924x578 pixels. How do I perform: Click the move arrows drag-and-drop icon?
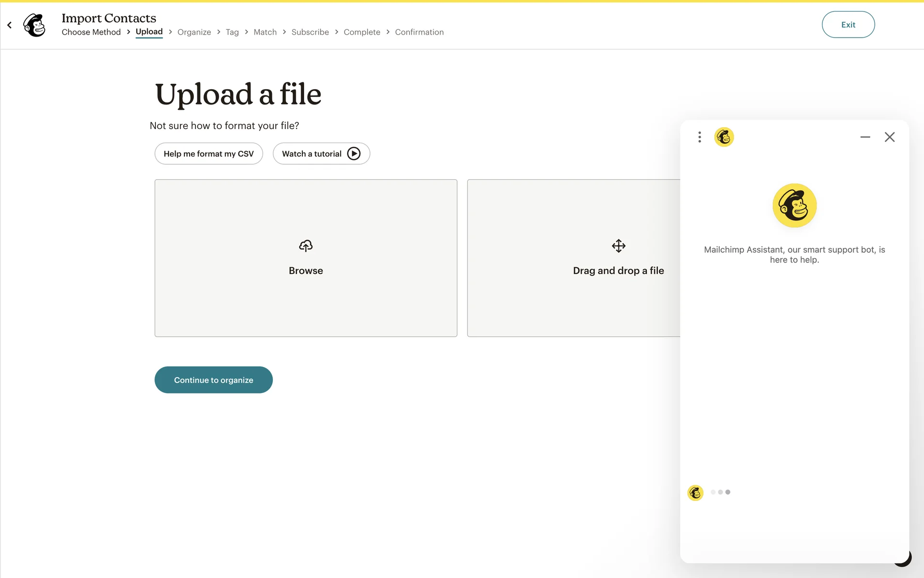618,246
